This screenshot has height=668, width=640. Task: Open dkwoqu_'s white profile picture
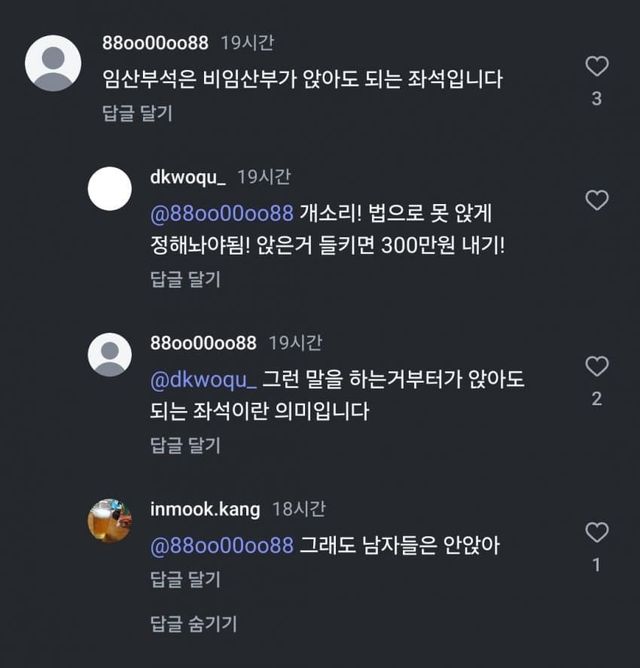pos(110,189)
